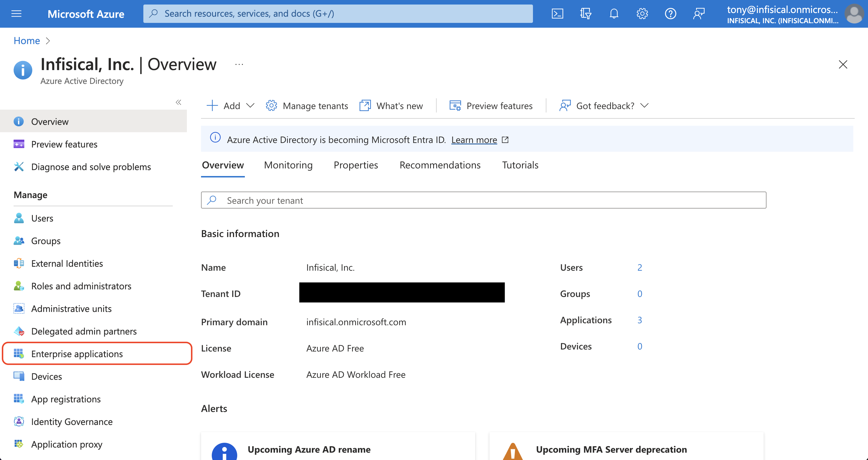Open the account avatar menu
868x460 pixels.
click(x=854, y=14)
